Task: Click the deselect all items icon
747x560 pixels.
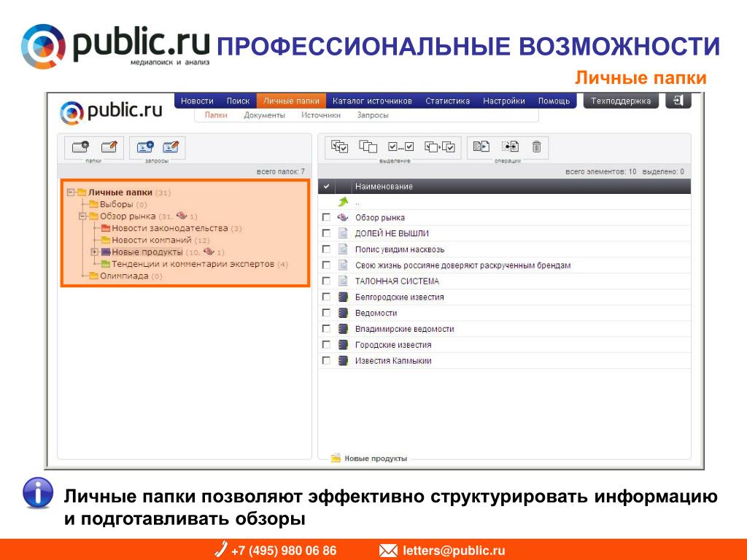Action: coord(368,147)
